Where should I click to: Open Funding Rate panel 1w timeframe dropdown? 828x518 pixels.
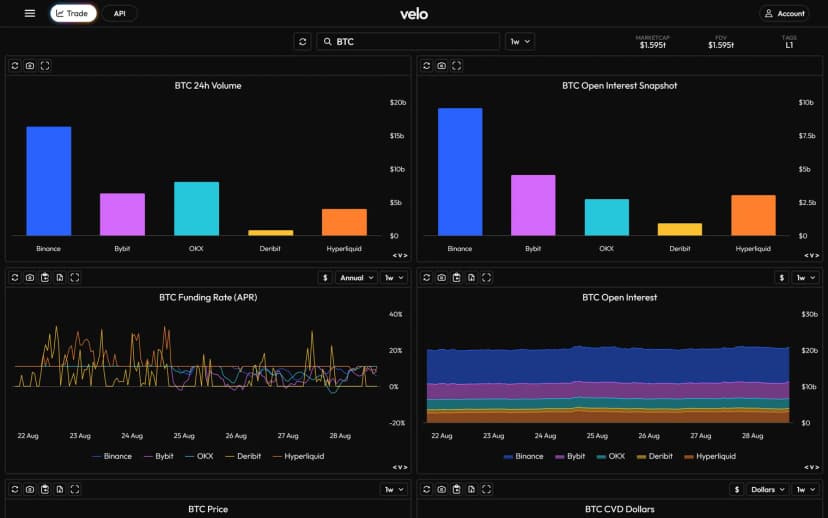coord(394,278)
